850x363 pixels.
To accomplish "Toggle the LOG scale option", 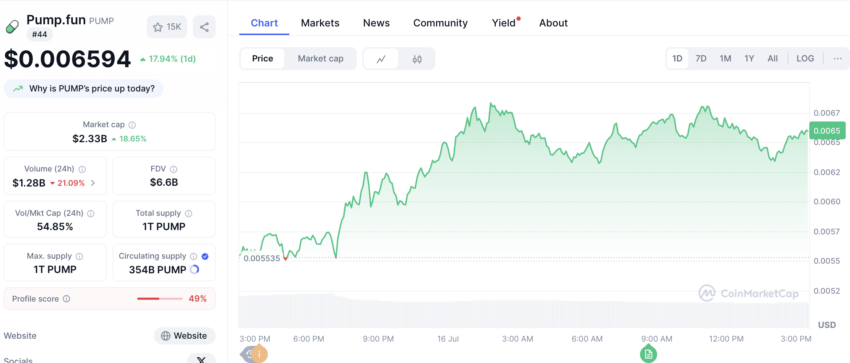I will click(805, 59).
